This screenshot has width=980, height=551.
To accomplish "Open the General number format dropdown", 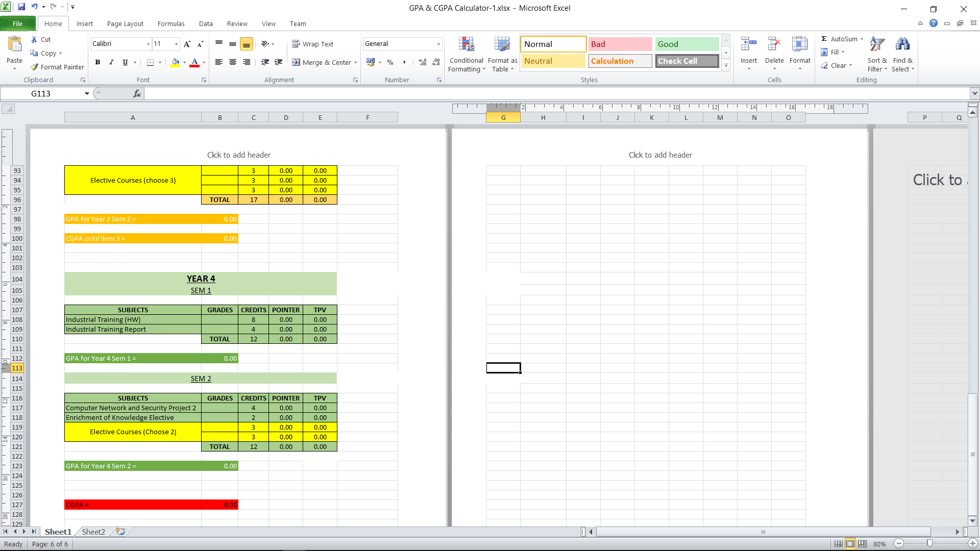I will pyautogui.click(x=438, y=44).
